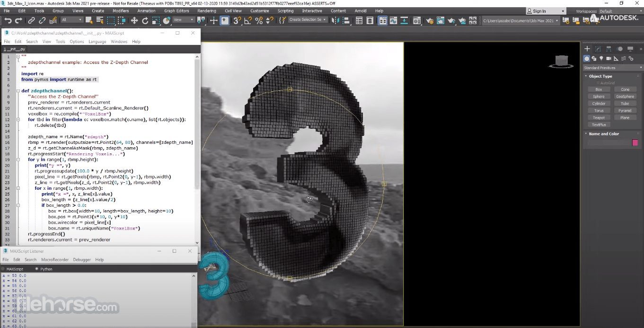Switch to the Hierarchy command panel tab
The width and height of the screenshot is (644, 328).
[x=608, y=49]
